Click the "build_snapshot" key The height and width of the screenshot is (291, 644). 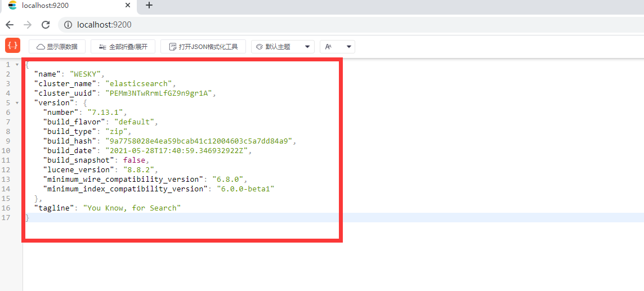[x=78, y=160]
